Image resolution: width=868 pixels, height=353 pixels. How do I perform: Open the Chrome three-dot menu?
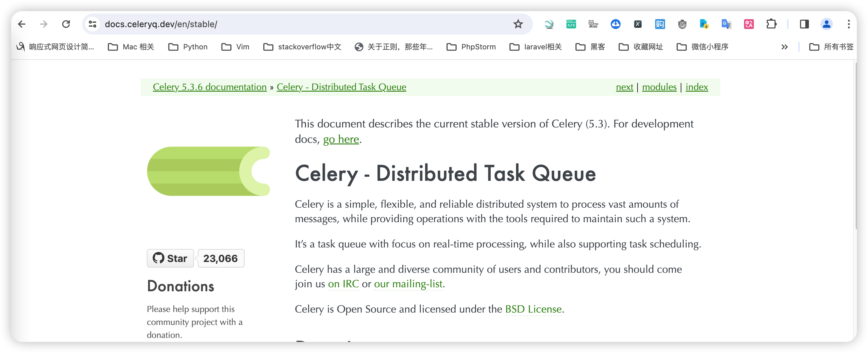click(x=849, y=24)
